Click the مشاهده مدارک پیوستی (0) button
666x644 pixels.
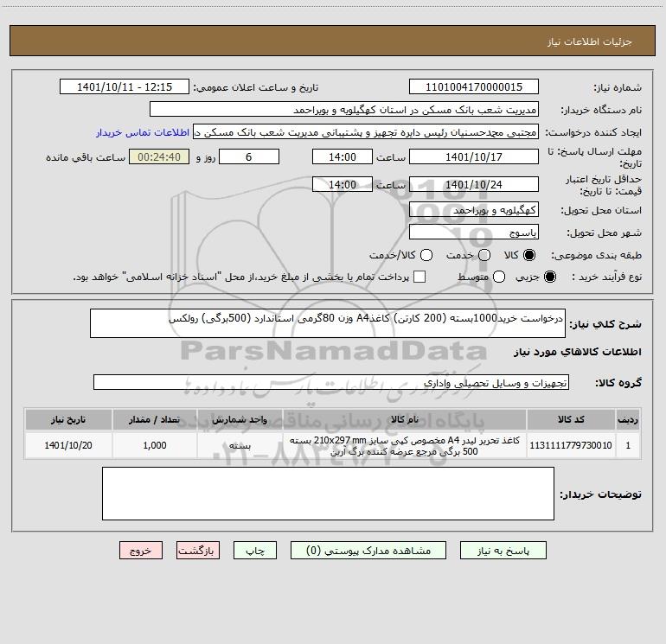click(x=368, y=551)
